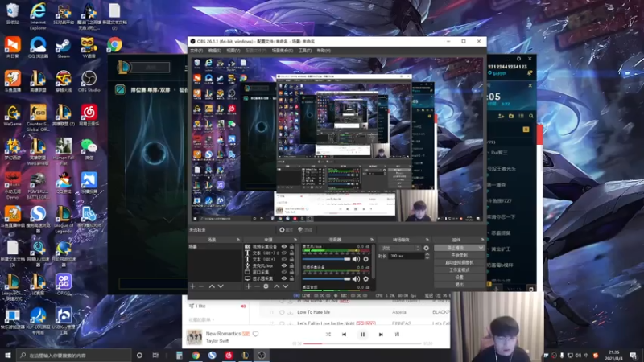This screenshot has height=362, width=644.
Task: Pop out the Scenes dock panel
Action: (237, 240)
